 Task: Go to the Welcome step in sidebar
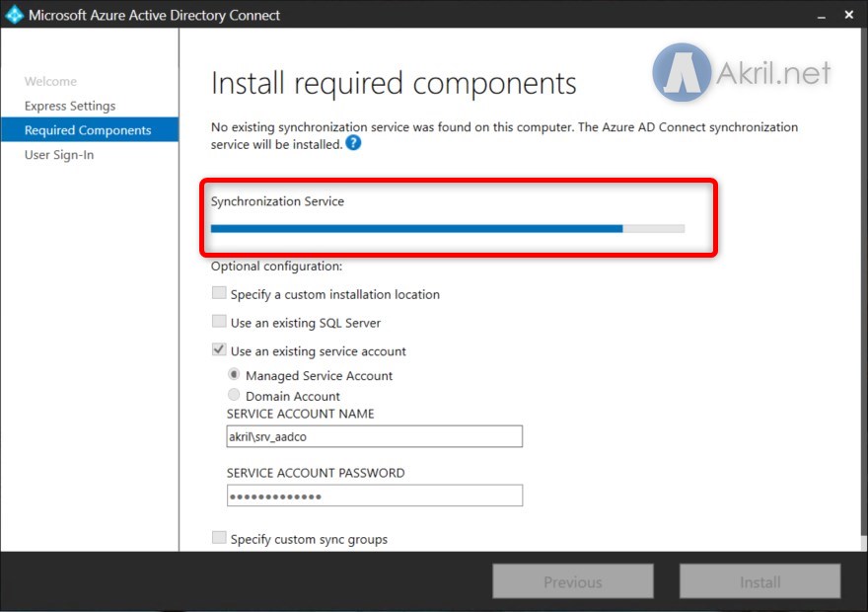(x=50, y=81)
